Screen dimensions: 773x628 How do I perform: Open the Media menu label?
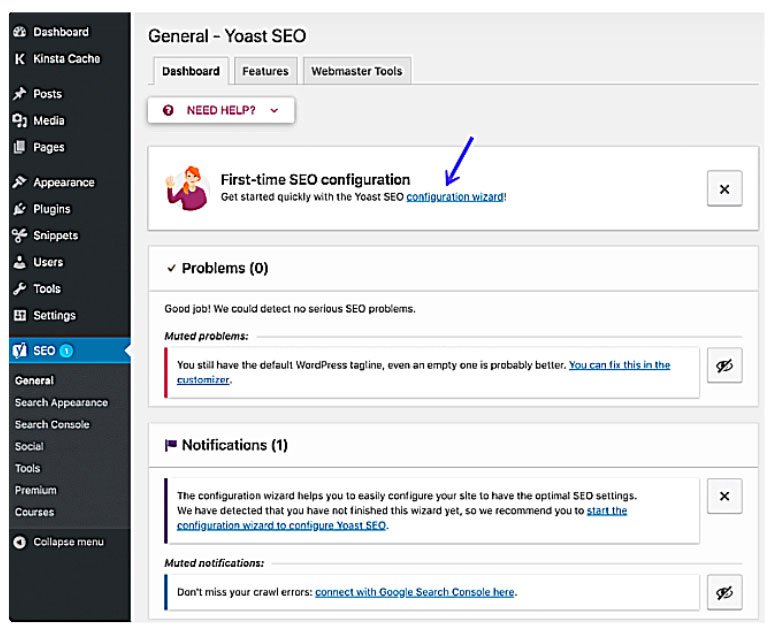[x=49, y=120]
